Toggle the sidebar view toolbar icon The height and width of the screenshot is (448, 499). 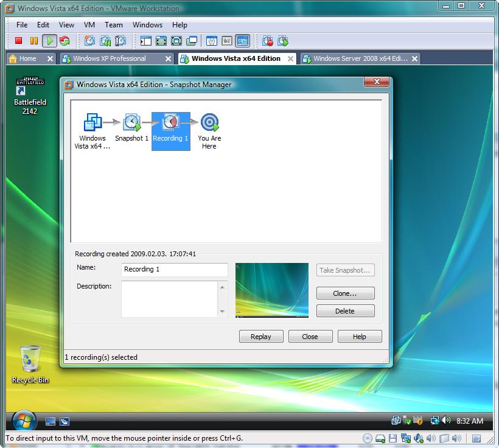146,41
